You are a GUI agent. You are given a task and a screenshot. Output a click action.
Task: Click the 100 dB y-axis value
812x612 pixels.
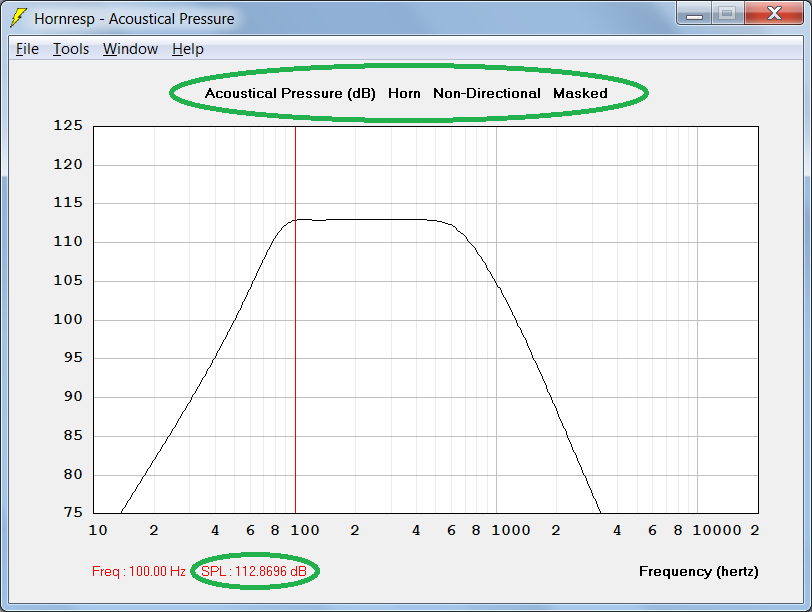pos(68,319)
